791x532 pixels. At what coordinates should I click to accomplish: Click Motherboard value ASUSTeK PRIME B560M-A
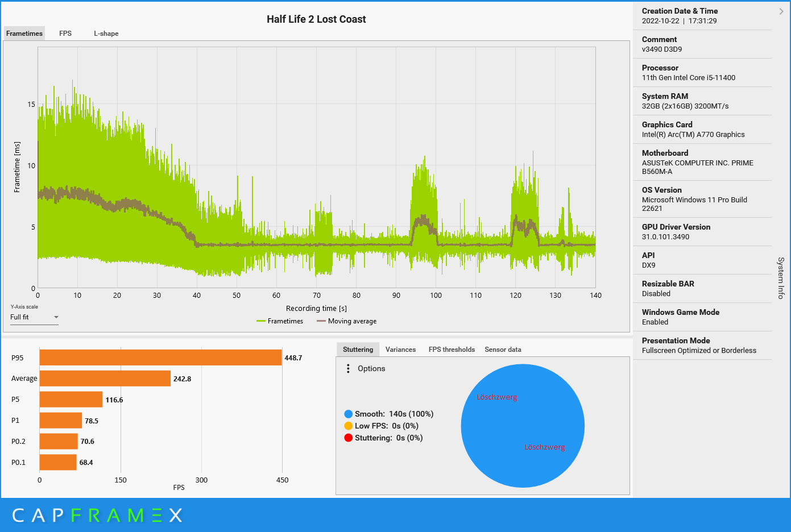click(698, 167)
